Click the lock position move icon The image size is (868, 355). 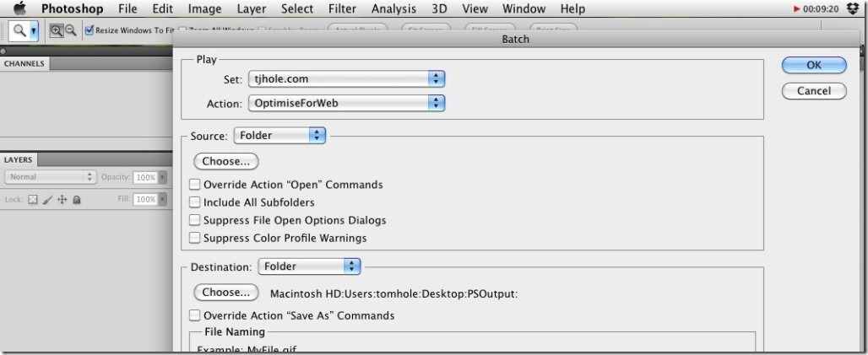(x=62, y=200)
